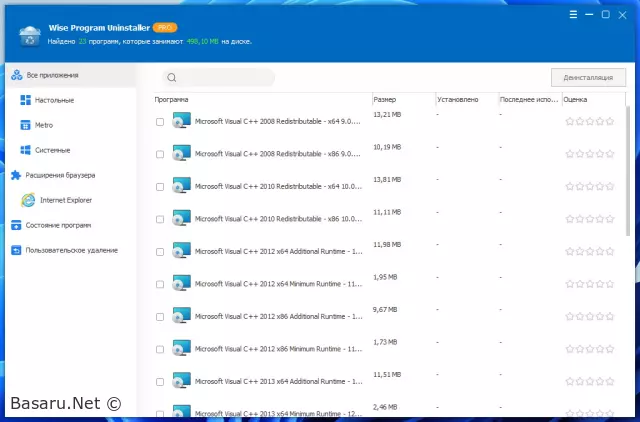Click icon of Visual C++ 2013 x64 Additional Runtime
Viewport: 640px width, 422px height.
coord(181,381)
